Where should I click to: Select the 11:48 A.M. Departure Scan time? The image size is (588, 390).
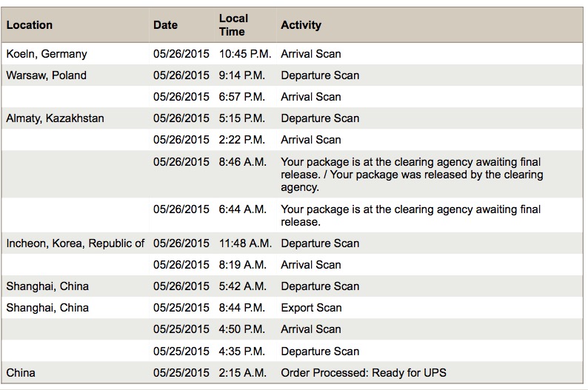(x=245, y=243)
